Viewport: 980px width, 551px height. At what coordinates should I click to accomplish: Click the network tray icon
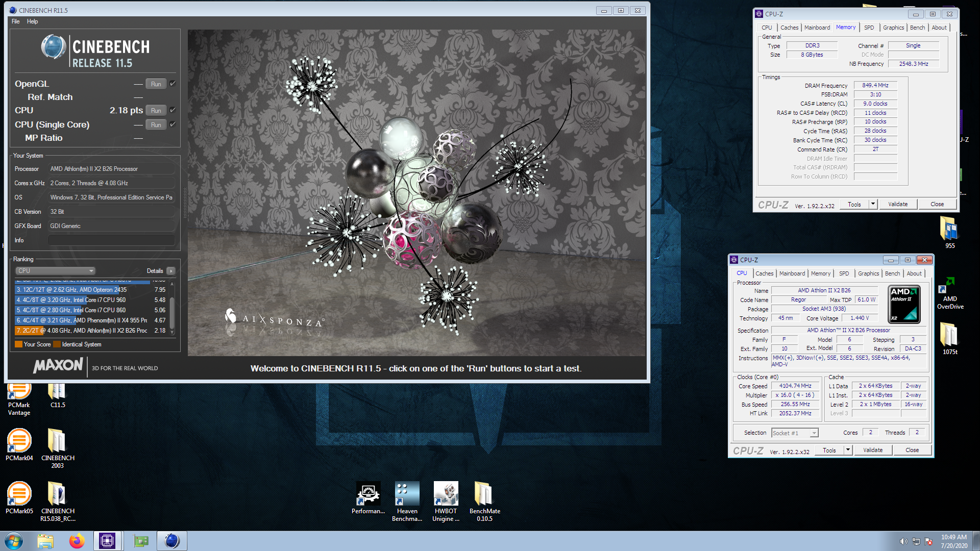click(916, 541)
